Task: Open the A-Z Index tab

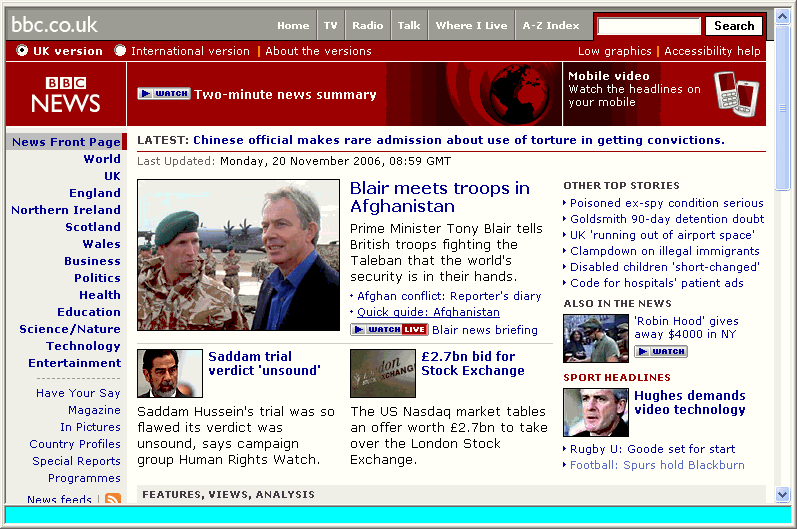Action: [550, 26]
